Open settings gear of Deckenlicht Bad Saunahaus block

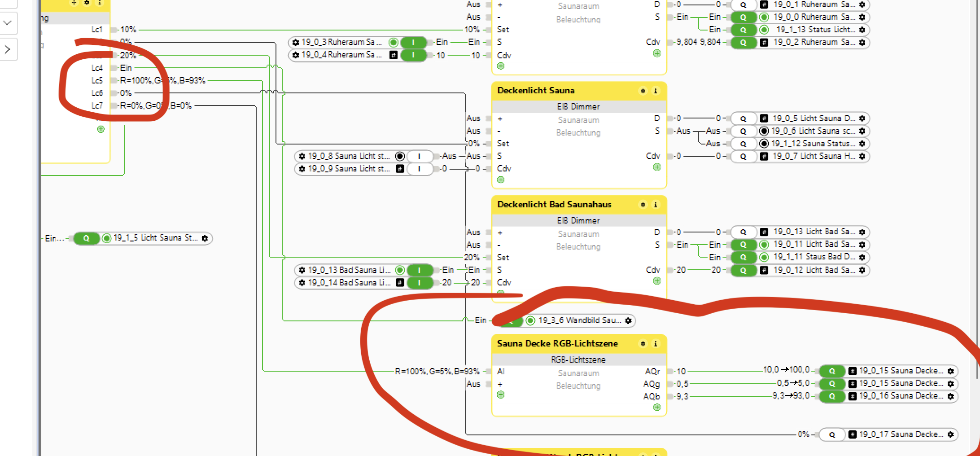(643, 205)
